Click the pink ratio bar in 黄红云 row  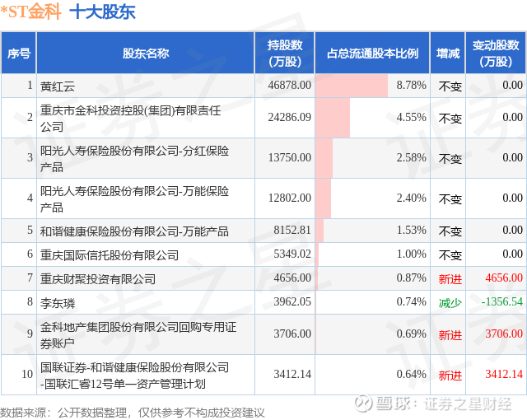(x=352, y=86)
